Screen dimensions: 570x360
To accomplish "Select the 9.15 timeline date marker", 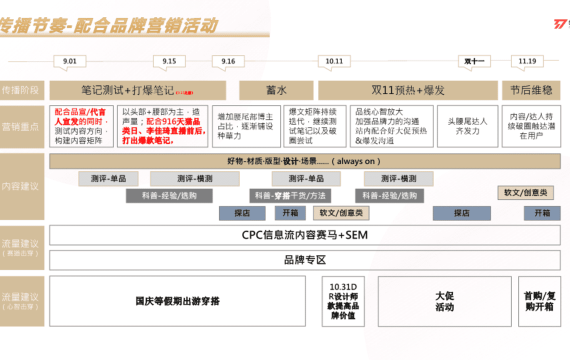I will [x=169, y=61].
